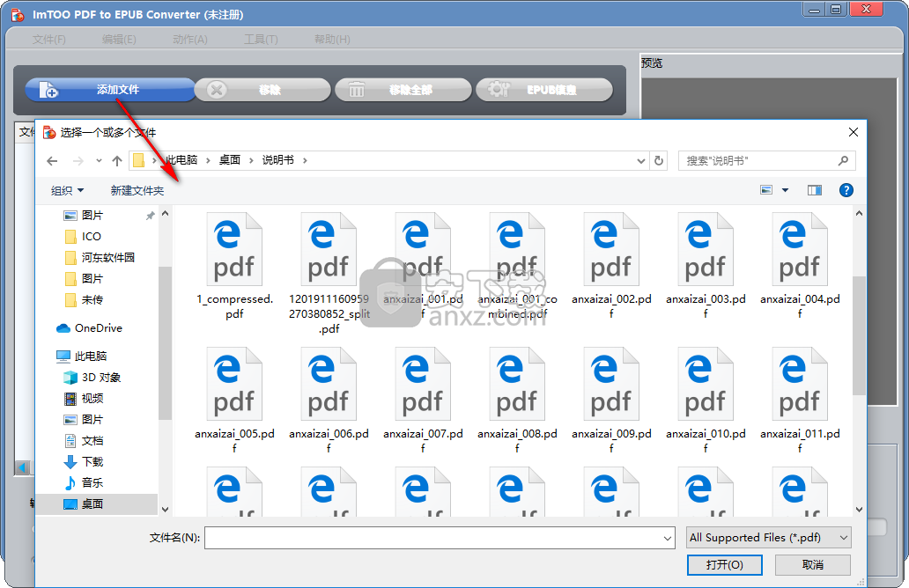Click the blue help icon
The width and height of the screenshot is (909, 588).
(846, 190)
